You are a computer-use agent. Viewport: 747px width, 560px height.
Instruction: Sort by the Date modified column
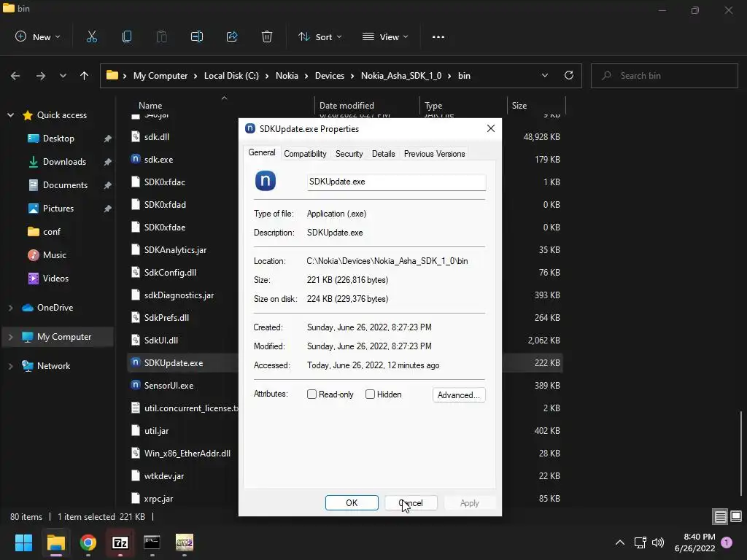click(x=347, y=106)
